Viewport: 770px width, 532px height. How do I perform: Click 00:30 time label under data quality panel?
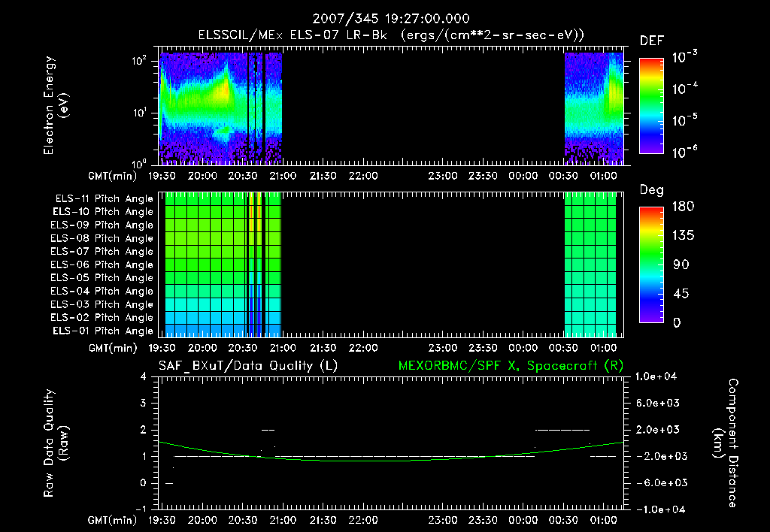[562, 520]
